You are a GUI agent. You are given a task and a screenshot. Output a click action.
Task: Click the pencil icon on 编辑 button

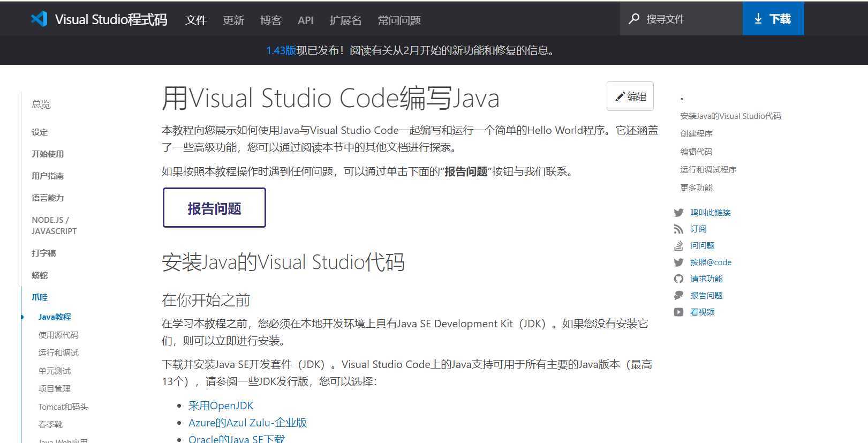click(x=620, y=96)
